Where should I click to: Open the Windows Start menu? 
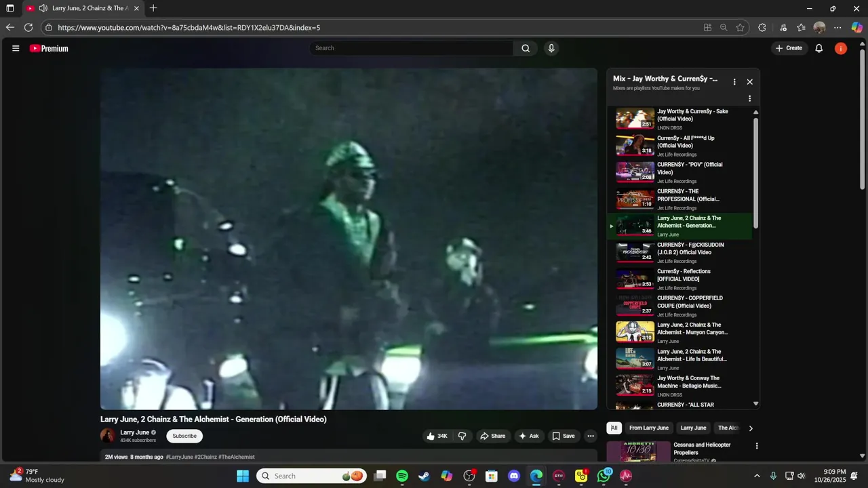pyautogui.click(x=243, y=476)
